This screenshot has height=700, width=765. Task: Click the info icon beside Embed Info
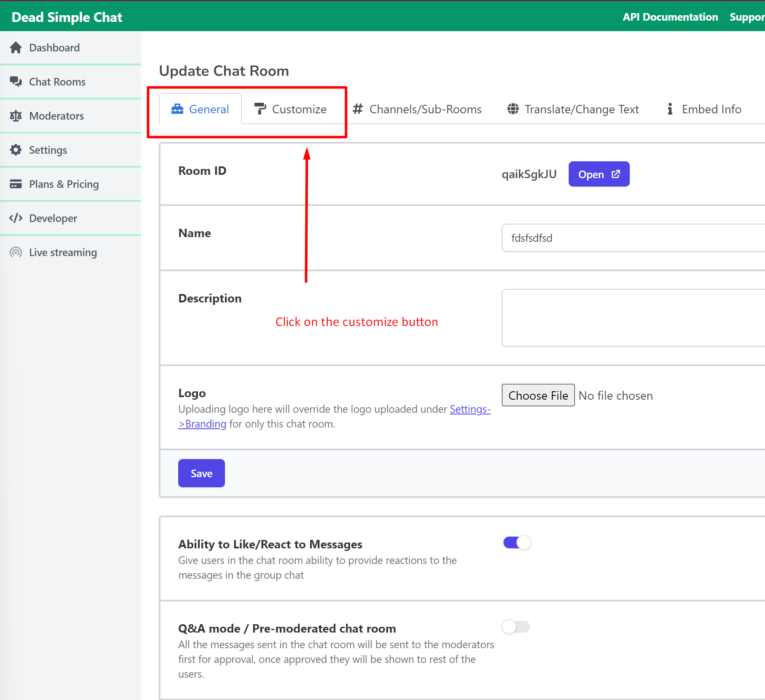(670, 109)
